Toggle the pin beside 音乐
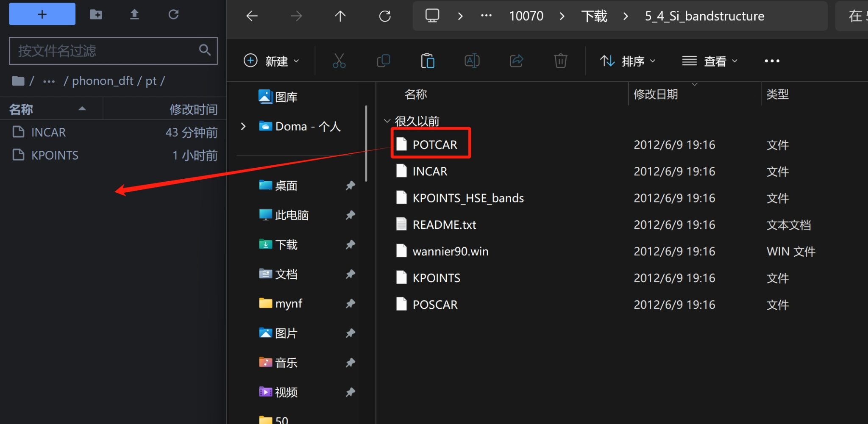868x424 pixels. 351,363
